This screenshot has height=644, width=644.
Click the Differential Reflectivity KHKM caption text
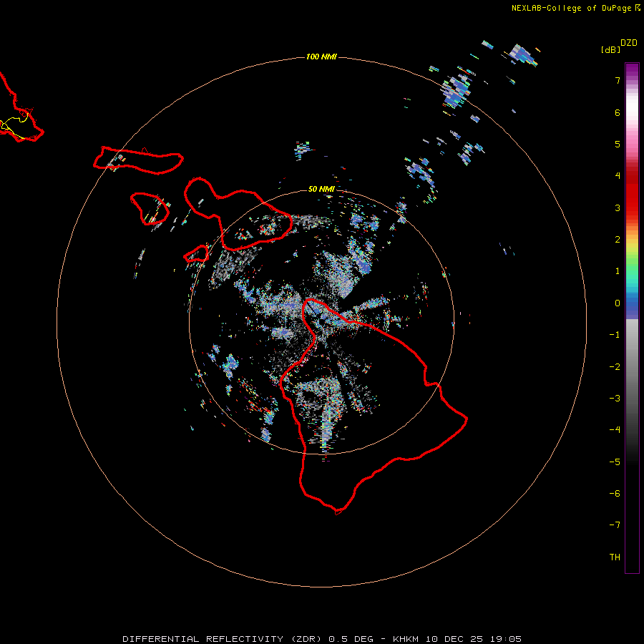coord(322,639)
